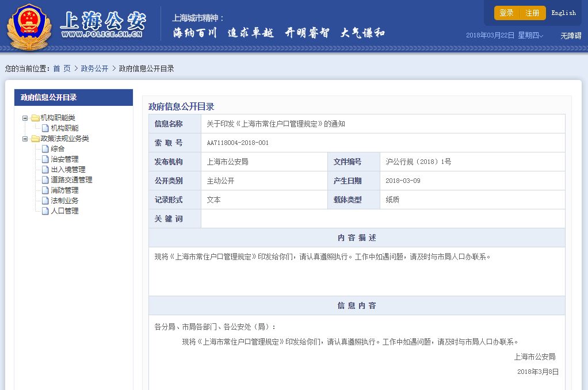The width and height of the screenshot is (588, 390).
Task: Open the 机构职能 tree entry
Action: point(64,128)
